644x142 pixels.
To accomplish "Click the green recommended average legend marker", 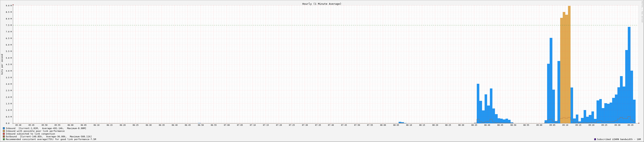I will 4,139.
